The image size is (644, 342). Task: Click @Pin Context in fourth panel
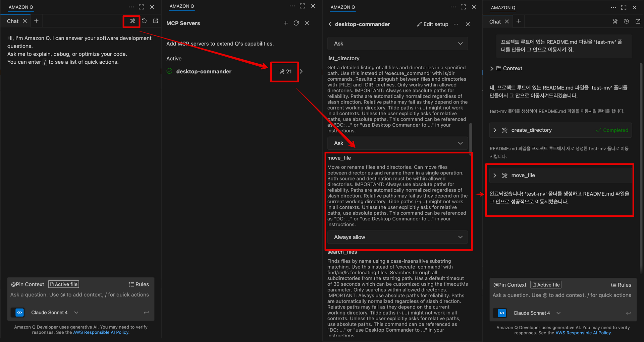pos(510,285)
